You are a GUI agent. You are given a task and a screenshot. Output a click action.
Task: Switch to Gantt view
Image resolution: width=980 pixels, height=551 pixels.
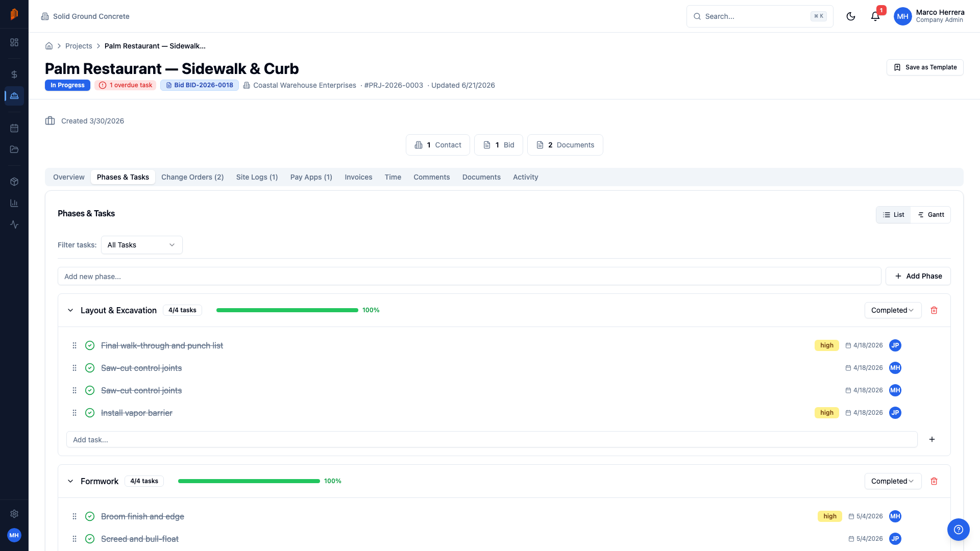(x=931, y=215)
